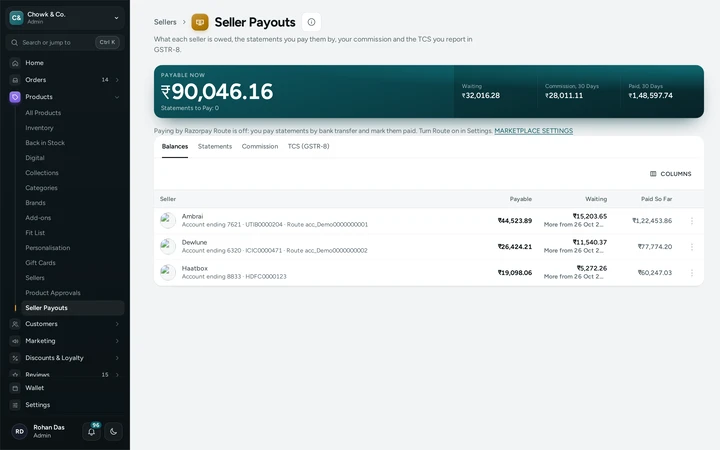Click the Waiting column header
This screenshot has width=720, height=450.
pos(596,199)
